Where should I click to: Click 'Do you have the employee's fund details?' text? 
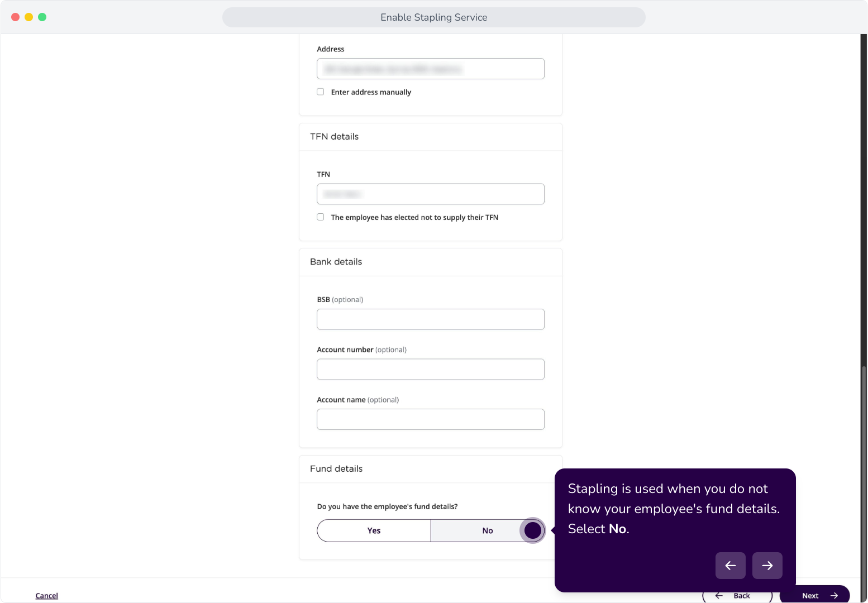point(387,506)
